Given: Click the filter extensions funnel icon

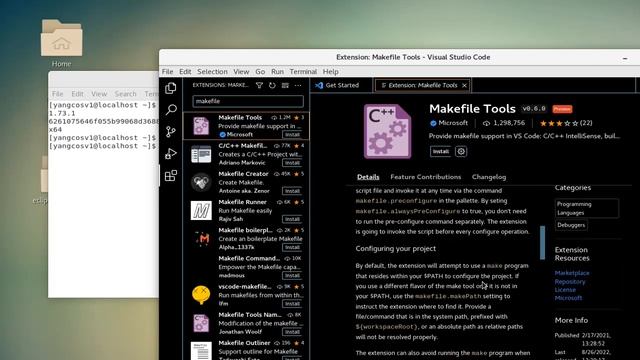Looking at the screenshot, I should (x=259, y=85).
